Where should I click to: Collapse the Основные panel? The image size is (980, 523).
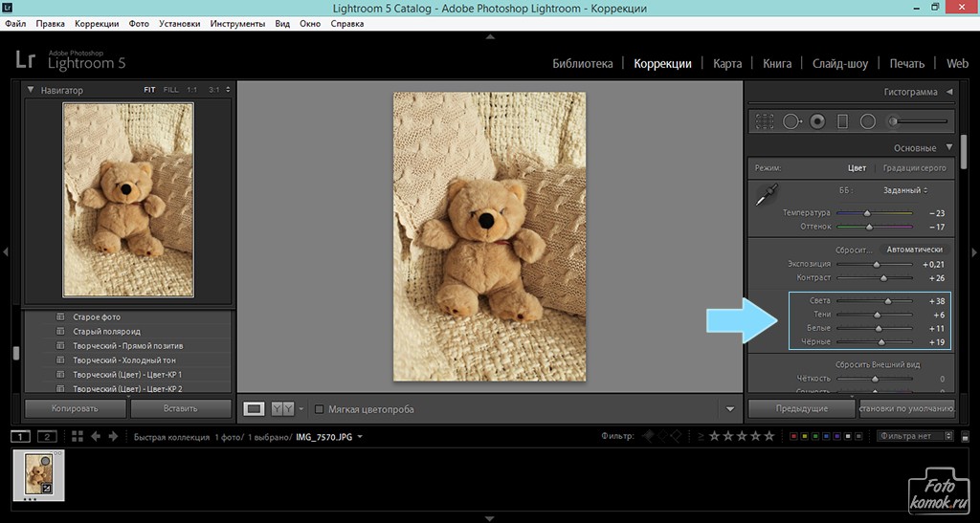point(949,148)
